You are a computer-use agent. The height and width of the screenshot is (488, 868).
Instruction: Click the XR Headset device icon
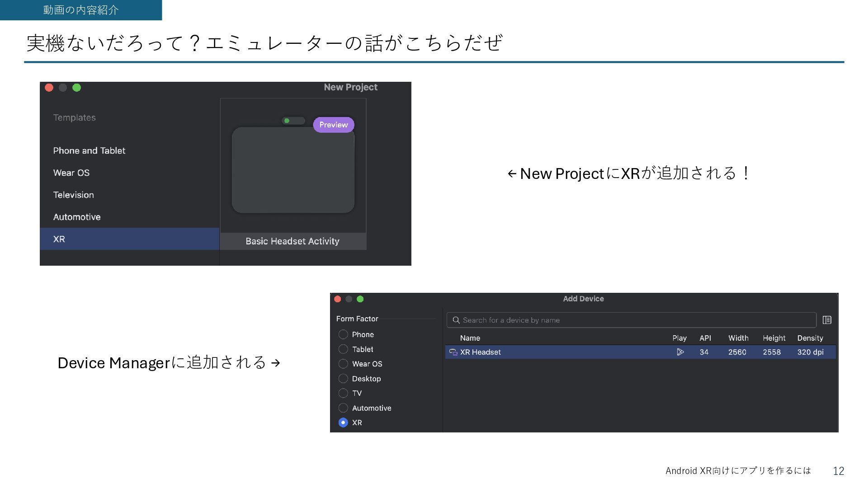453,352
